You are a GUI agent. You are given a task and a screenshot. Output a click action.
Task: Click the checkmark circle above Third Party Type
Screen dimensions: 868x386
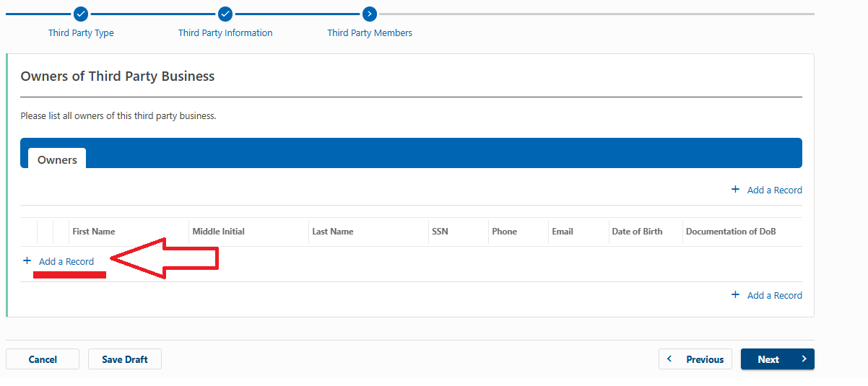(x=81, y=14)
